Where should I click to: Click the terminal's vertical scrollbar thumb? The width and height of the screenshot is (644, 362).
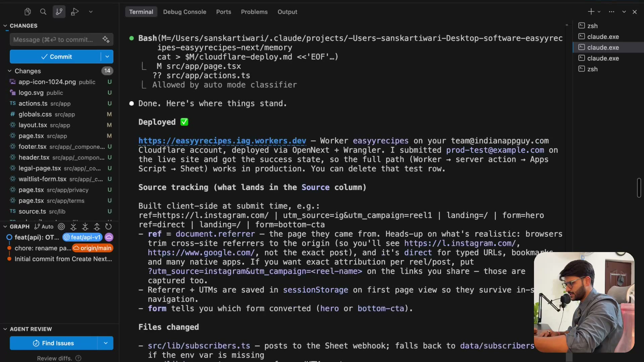click(x=639, y=188)
